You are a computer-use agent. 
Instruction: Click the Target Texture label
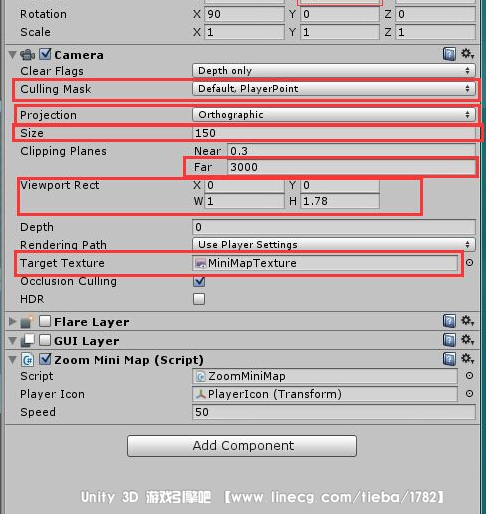pos(62,263)
